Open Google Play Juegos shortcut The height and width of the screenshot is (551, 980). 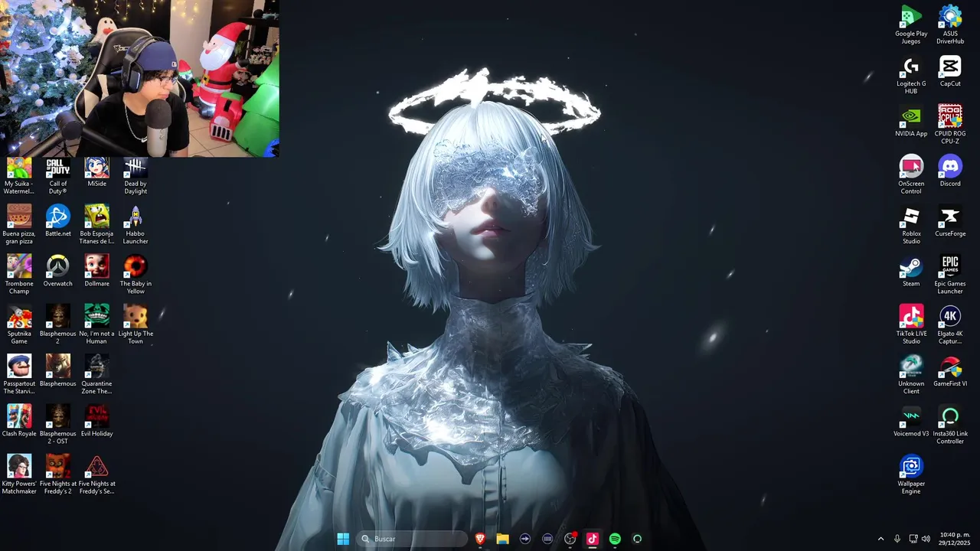pyautogui.click(x=911, y=25)
